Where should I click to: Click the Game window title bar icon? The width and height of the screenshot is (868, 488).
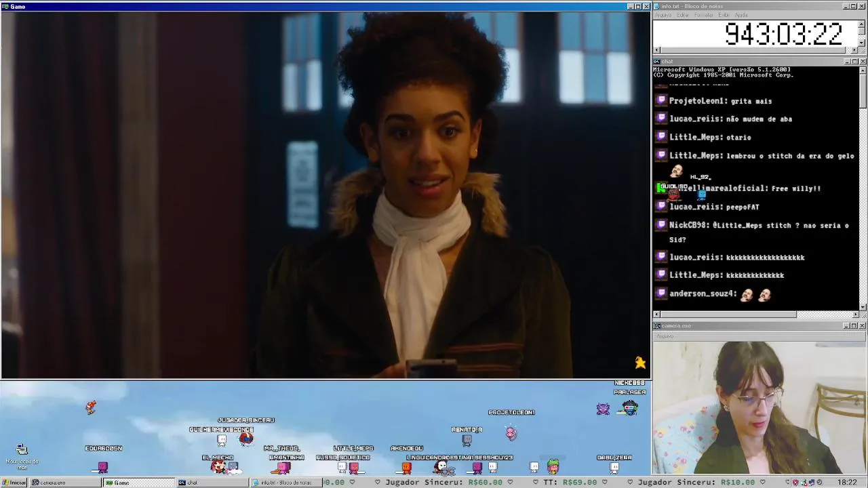click(x=5, y=6)
